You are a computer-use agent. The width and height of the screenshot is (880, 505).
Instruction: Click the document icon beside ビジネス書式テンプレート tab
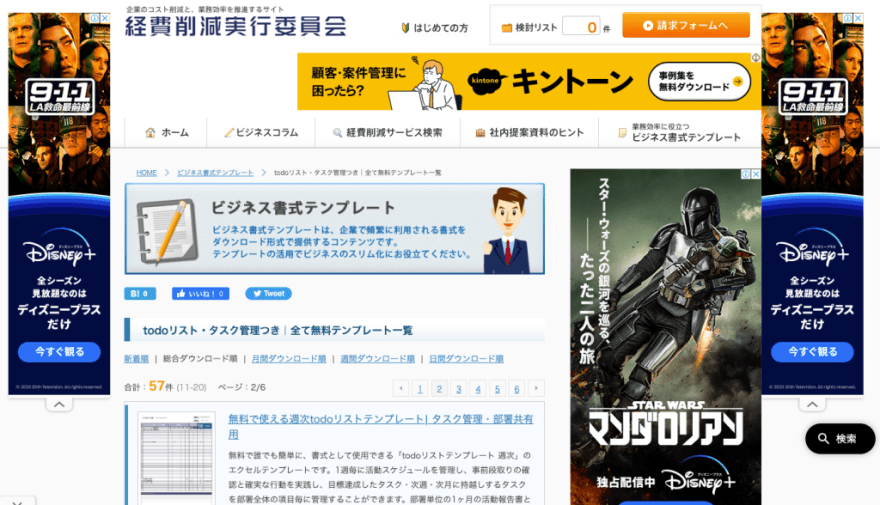tap(622, 133)
